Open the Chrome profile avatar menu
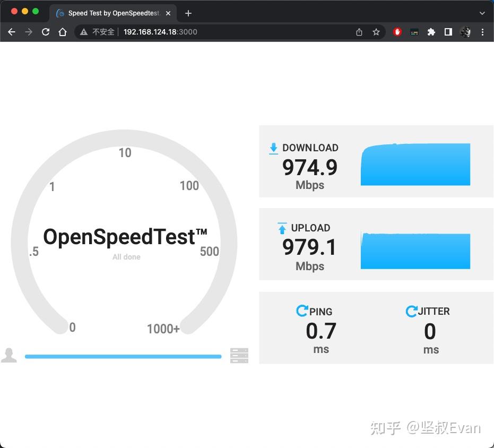The height and width of the screenshot is (448, 494). [x=466, y=32]
